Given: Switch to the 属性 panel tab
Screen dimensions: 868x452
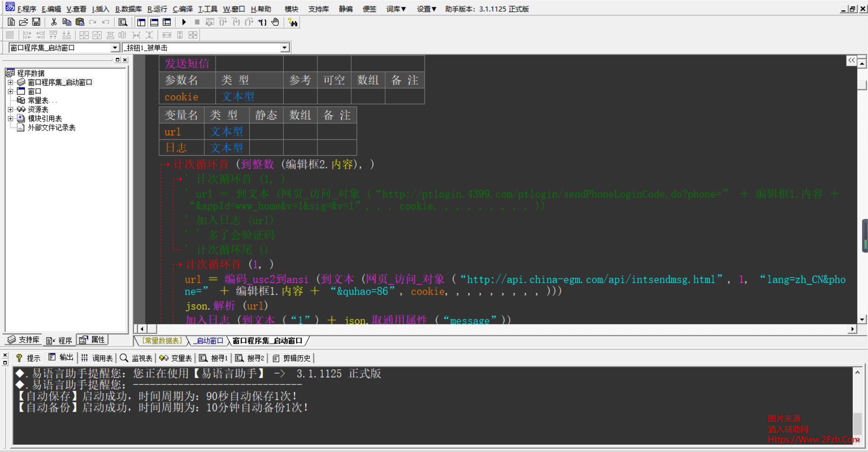Looking at the screenshot, I should [x=92, y=340].
